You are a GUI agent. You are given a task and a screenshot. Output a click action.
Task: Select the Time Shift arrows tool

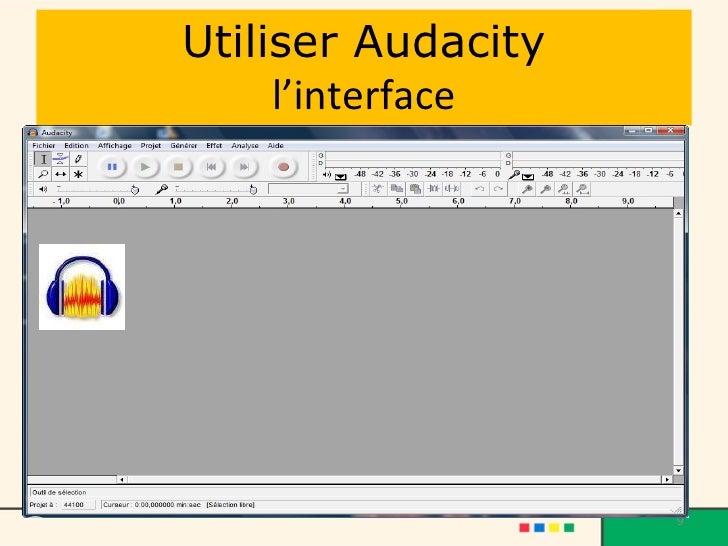60,174
